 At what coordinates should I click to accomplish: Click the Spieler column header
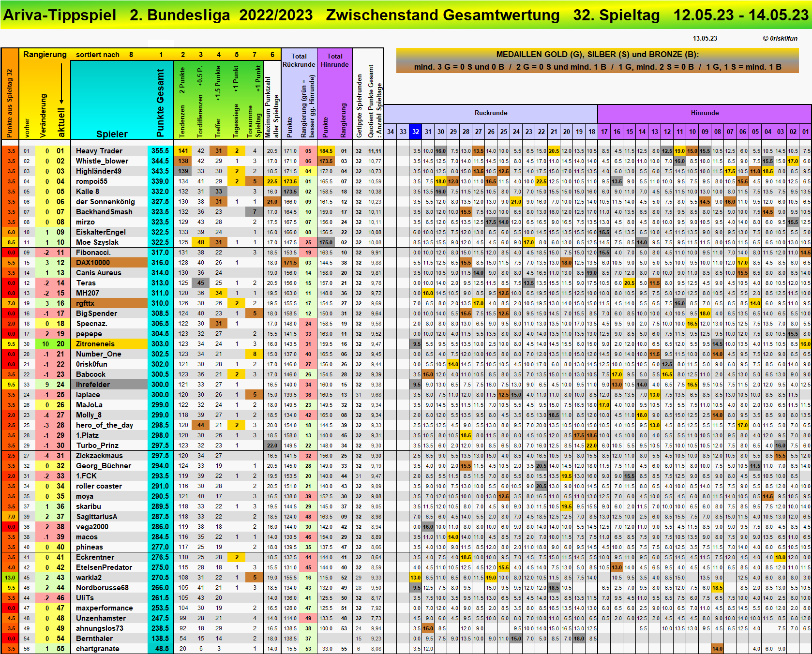click(x=112, y=134)
